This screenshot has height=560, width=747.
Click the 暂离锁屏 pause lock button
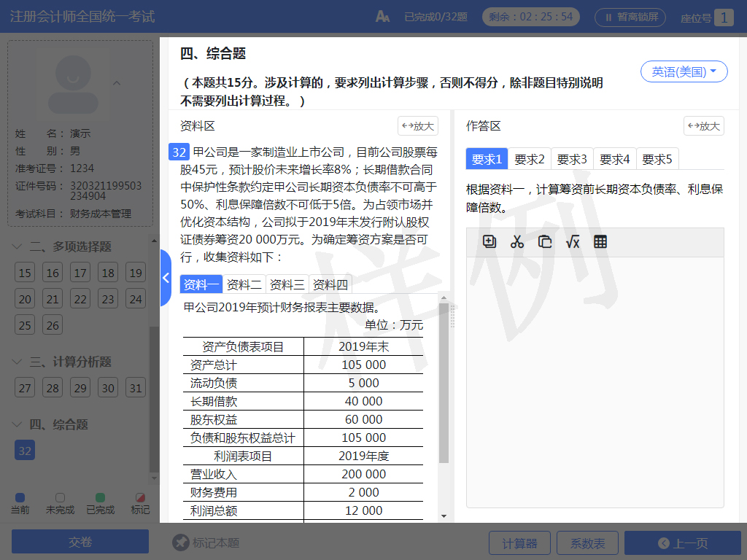[x=630, y=17]
